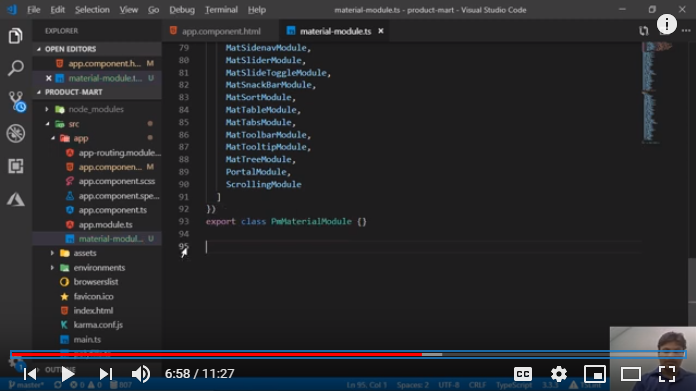Mute the video volume
696x391 pixels.
click(x=141, y=374)
